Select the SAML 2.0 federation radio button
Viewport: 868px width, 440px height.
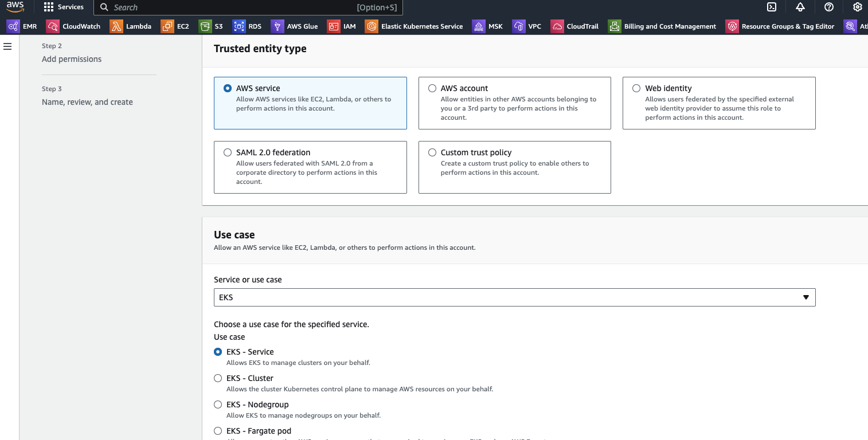point(228,152)
